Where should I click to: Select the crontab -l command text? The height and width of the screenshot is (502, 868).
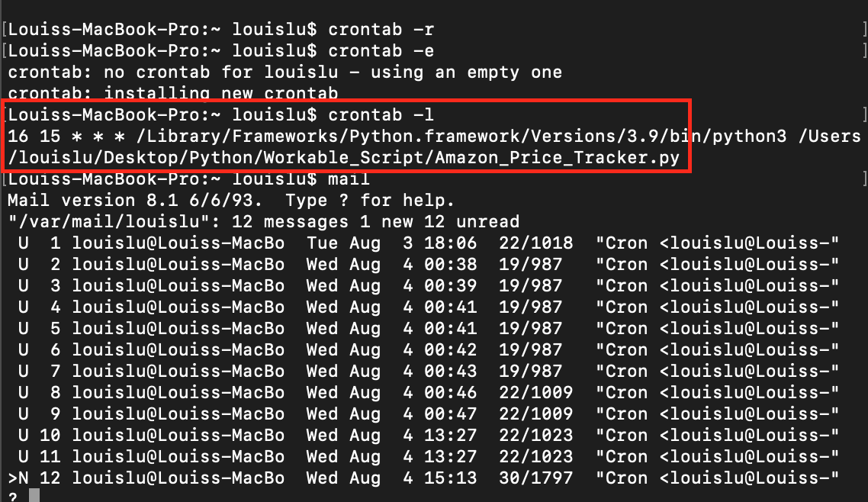[381, 114]
